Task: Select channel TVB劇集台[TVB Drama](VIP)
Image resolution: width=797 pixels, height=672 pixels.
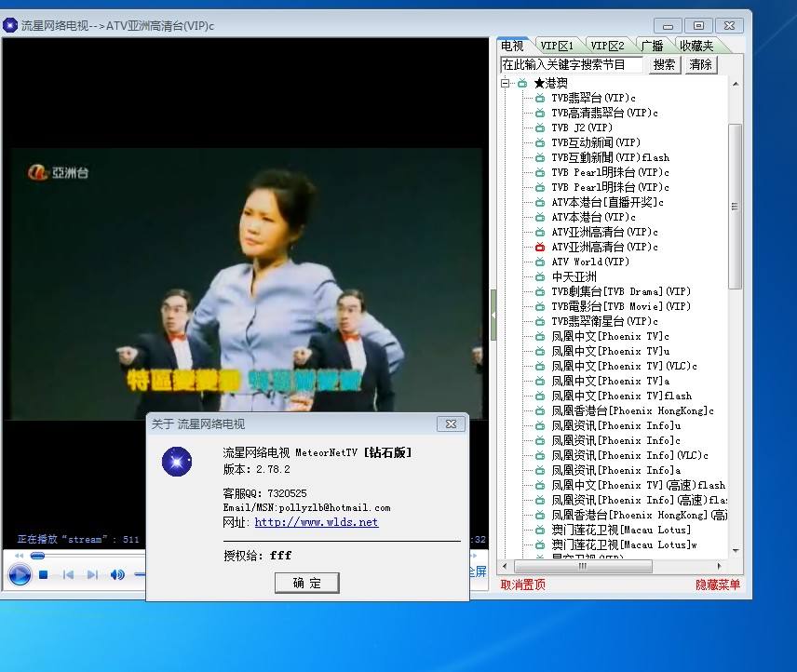Action: point(621,291)
